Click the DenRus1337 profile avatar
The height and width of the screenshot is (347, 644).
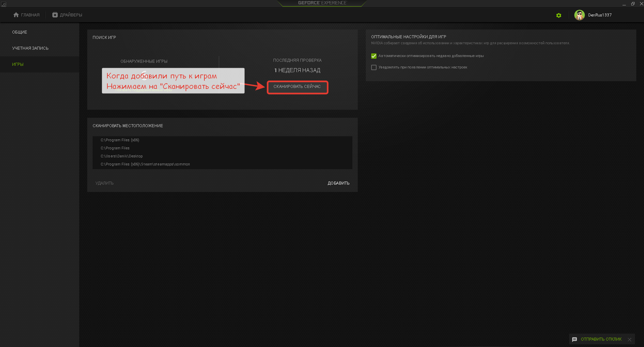[x=580, y=15]
